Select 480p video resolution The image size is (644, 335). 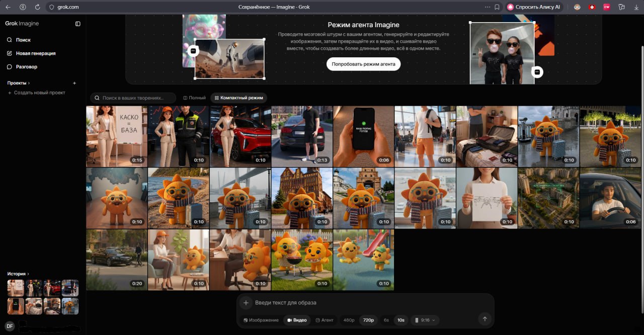349,320
